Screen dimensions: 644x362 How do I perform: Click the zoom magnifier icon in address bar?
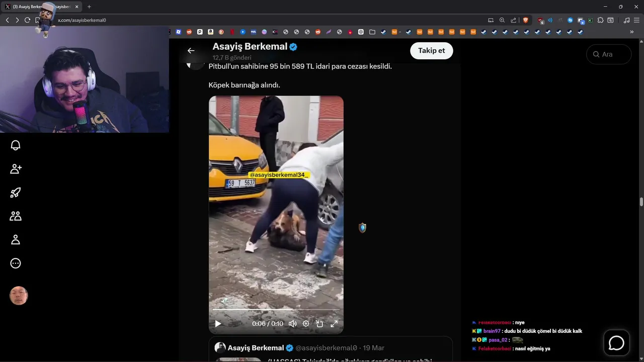click(502, 20)
